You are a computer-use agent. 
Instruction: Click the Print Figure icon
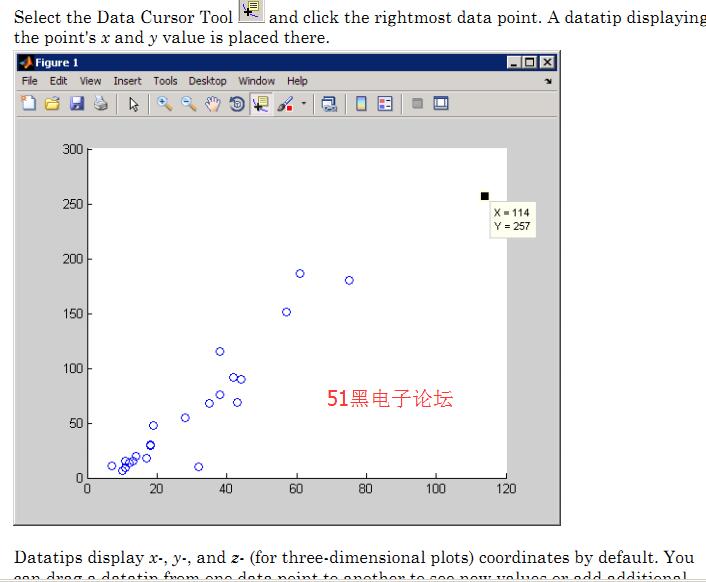(100, 103)
